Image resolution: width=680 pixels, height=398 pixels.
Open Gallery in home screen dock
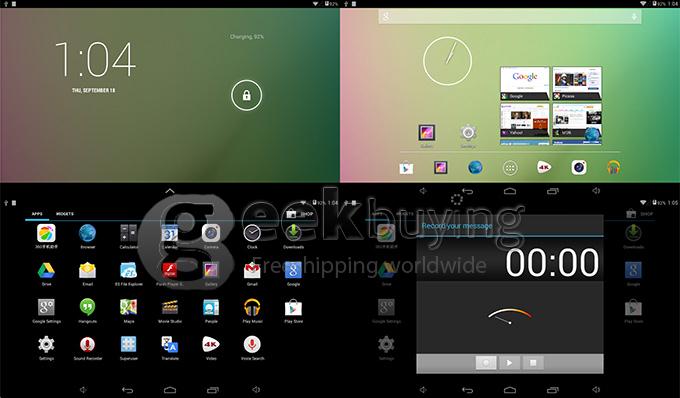(x=441, y=167)
